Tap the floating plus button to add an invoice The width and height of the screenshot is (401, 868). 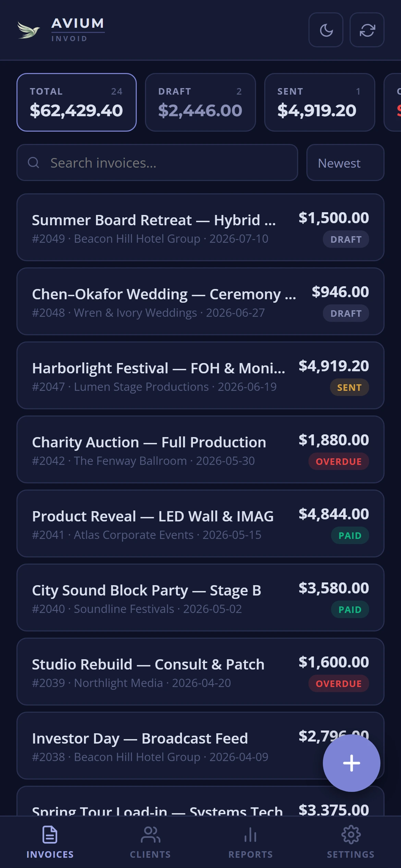click(351, 763)
